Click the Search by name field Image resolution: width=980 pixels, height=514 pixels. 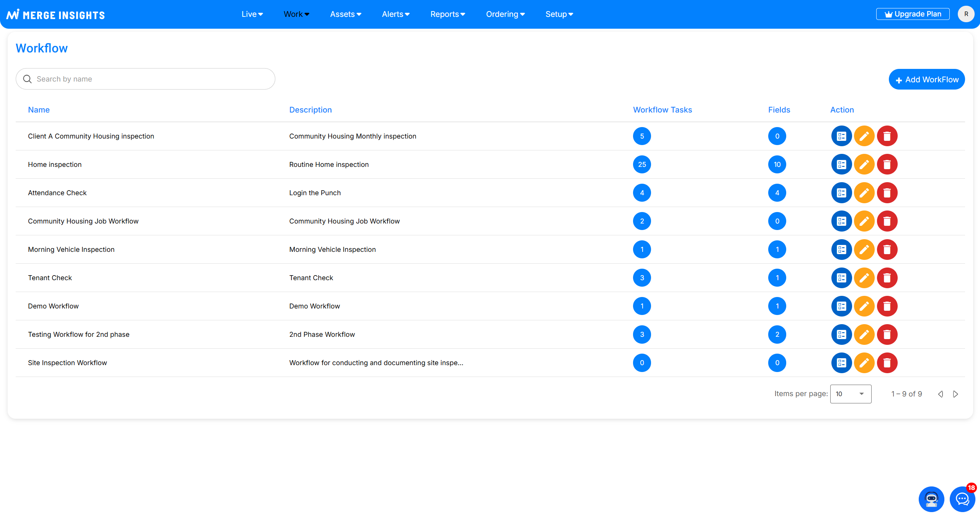[146, 79]
